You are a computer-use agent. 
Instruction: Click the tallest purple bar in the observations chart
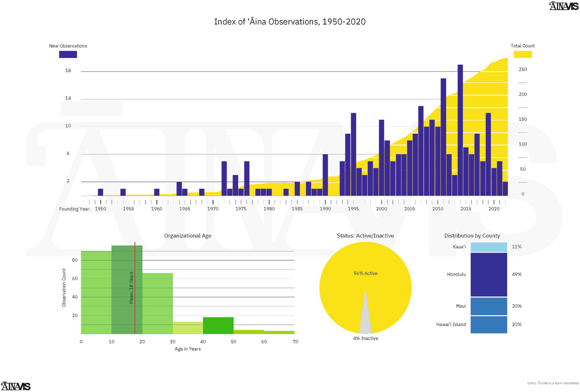coord(460,128)
